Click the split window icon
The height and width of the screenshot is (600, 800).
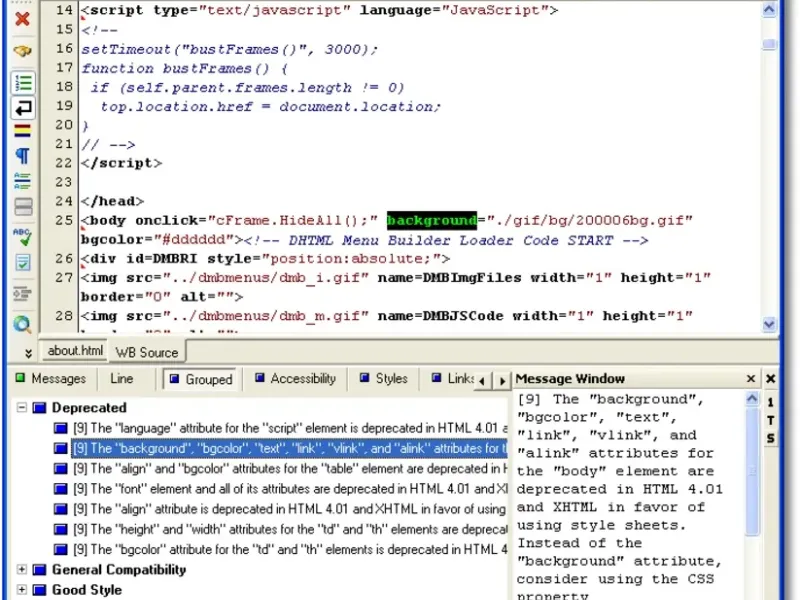coord(23,207)
